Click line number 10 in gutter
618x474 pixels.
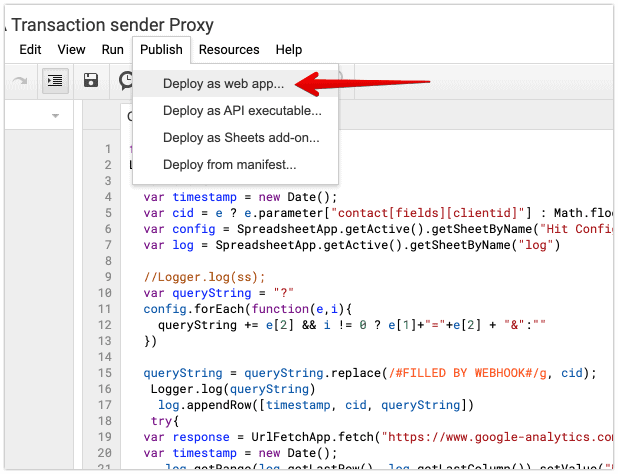(105, 293)
